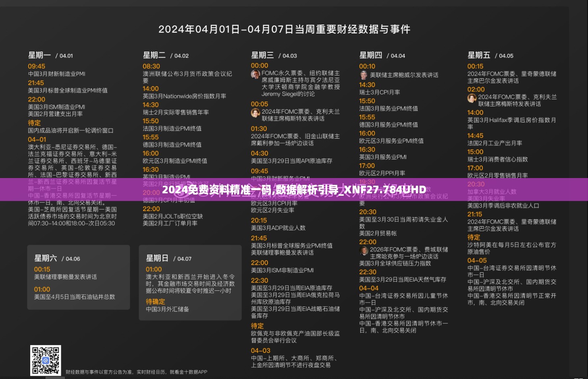Click 美联储理事鲍曼发表讲话 in the Saturday card
The width and height of the screenshot is (588, 379).
click(65, 277)
